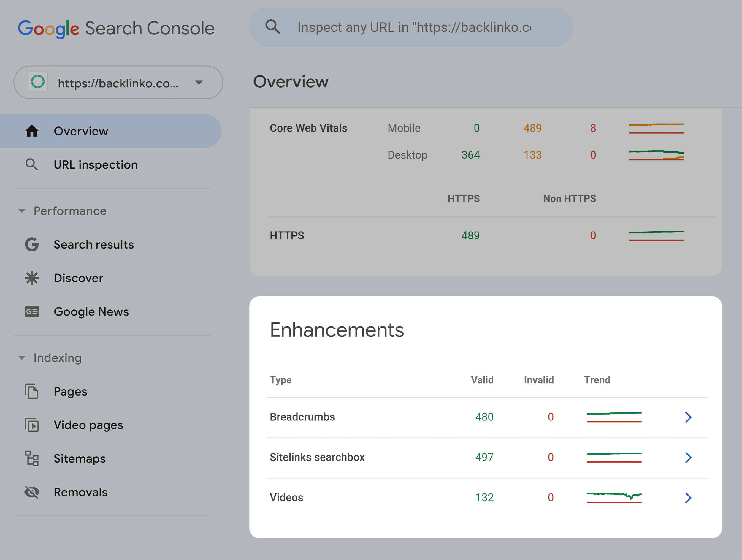Collapse the Indexing section
This screenshot has width=742, height=560.
click(22, 358)
